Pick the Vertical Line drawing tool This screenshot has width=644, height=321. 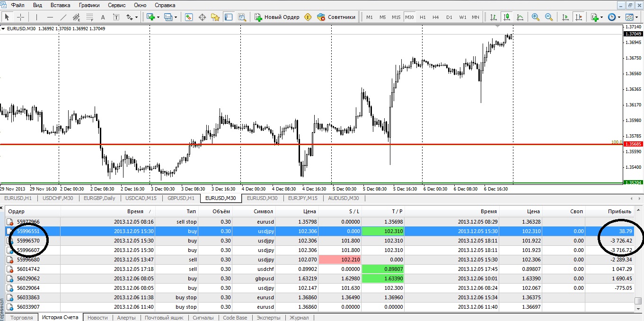[36, 17]
